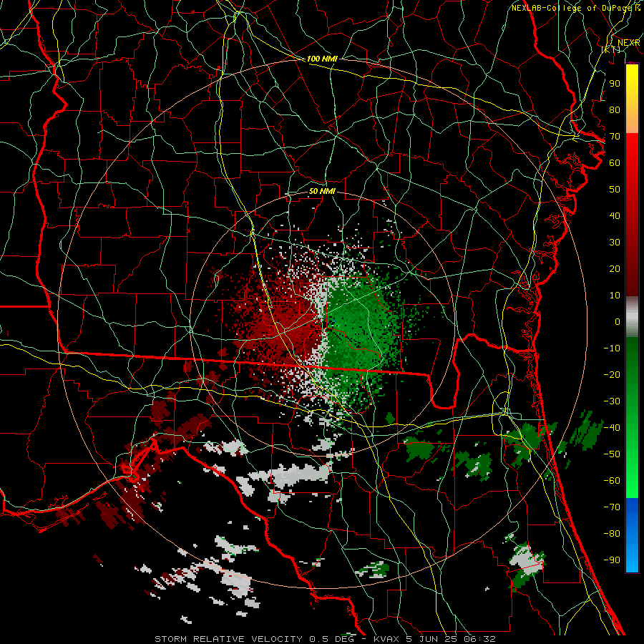Click the [KT] units label above color bar
Screen dimensions: 644x644
click(610, 49)
